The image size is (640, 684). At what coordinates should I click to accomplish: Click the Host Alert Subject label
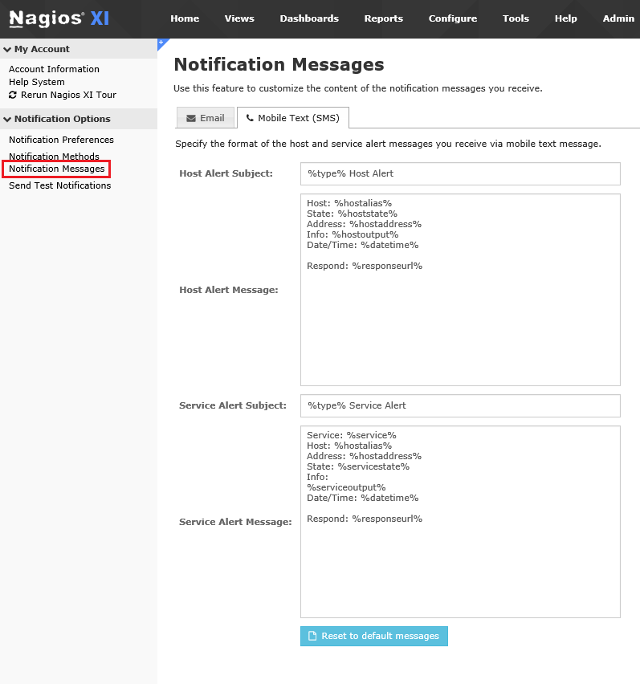click(226, 174)
